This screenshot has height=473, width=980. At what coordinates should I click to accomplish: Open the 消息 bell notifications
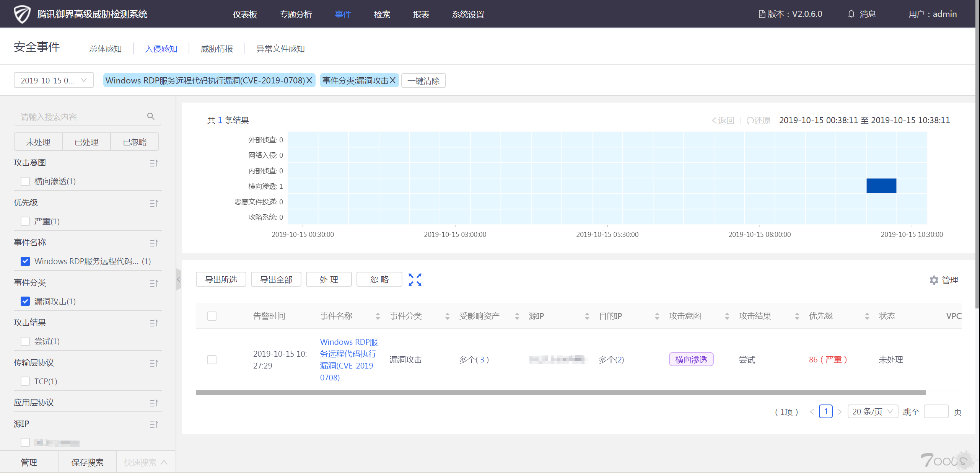(851, 14)
